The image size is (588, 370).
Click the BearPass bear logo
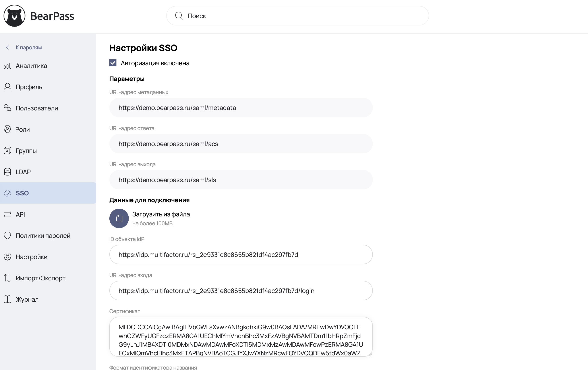click(x=14, y=16)
